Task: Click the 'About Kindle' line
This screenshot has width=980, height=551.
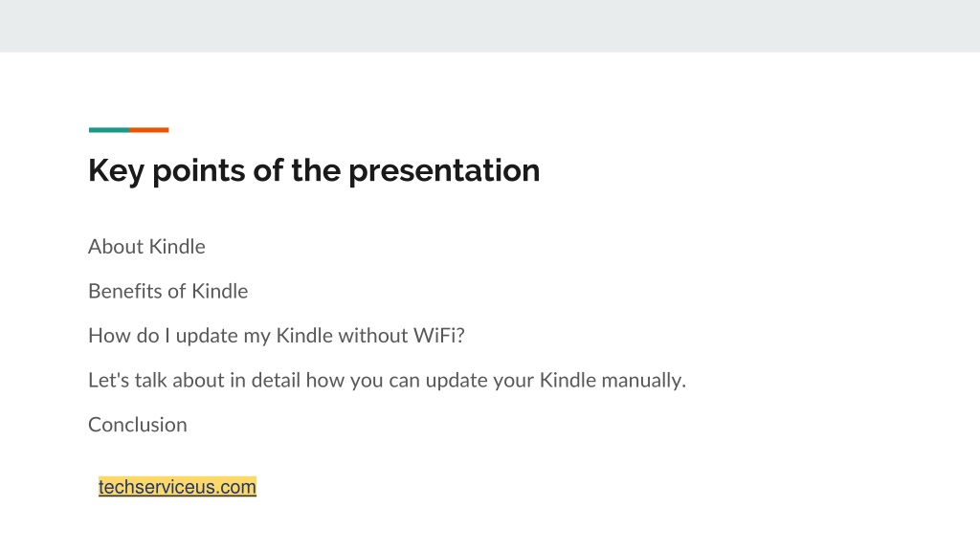Action: (146, 247)
